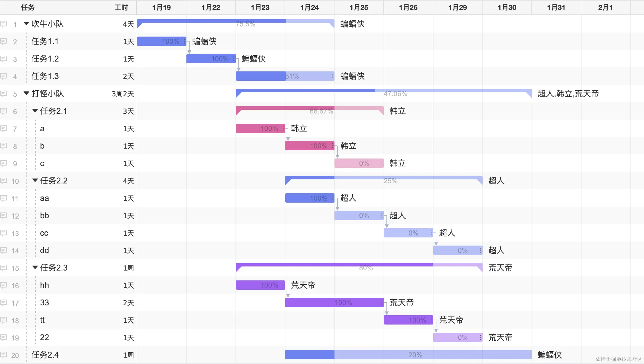
Task: Collapse 任务2.3 task tree
Action: pos(35,267)
